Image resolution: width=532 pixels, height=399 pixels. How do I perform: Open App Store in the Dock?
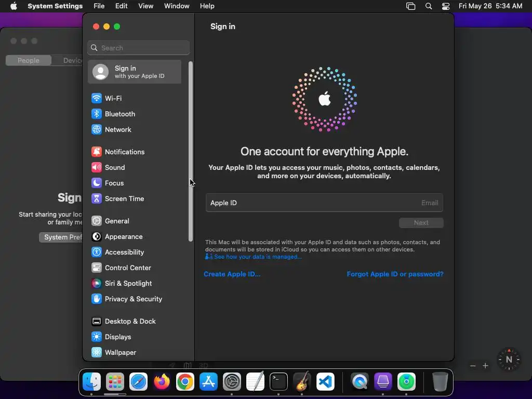208,382
